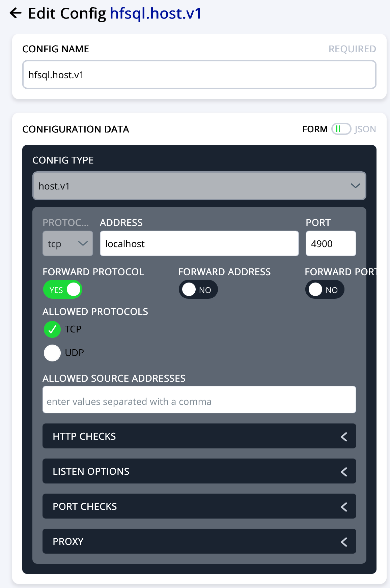This screenshot has width=390, height=588.
Task: Open the hfsql.host.v1 title link
Action: pos(156,13)
